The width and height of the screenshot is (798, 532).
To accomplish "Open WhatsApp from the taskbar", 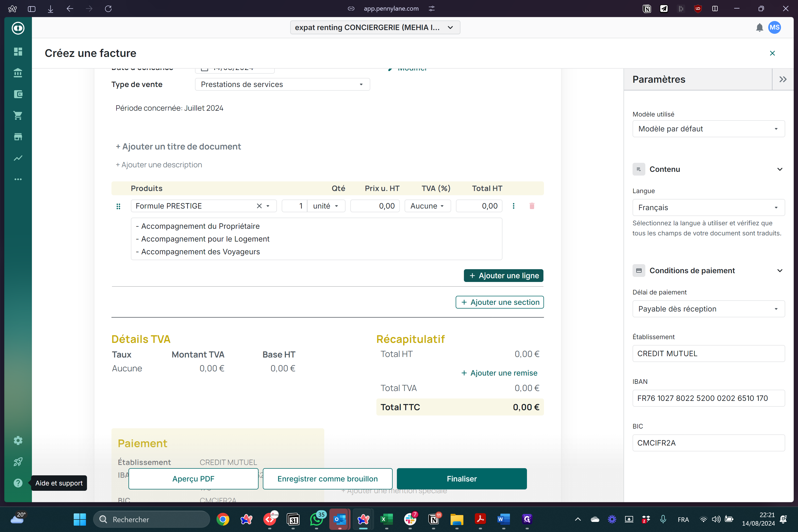I will pos(317,519).
